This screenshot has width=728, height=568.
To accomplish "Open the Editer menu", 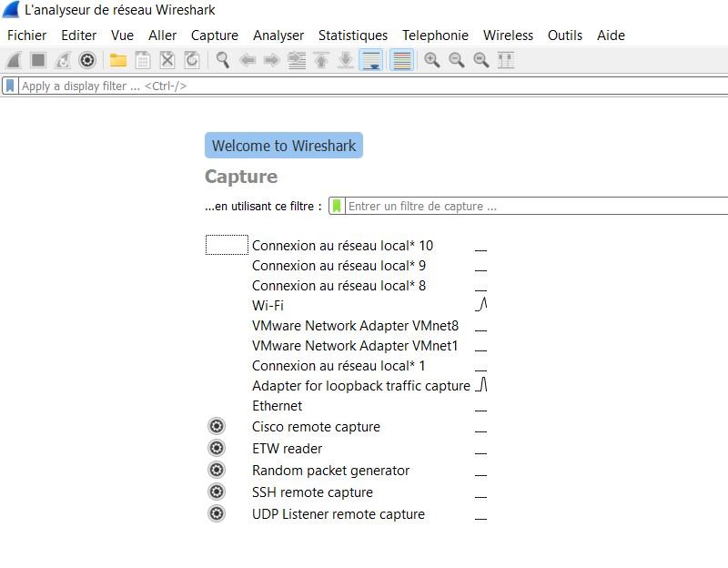I will pos(79,35).
